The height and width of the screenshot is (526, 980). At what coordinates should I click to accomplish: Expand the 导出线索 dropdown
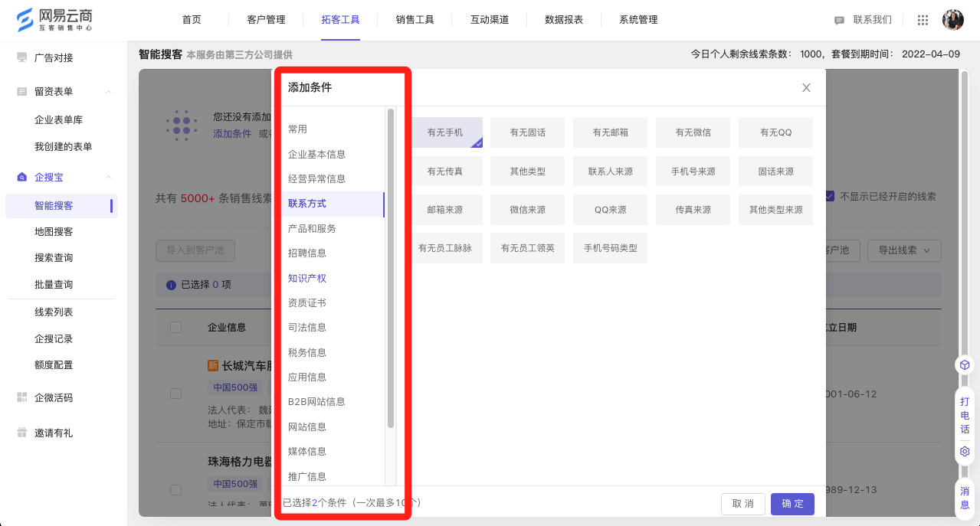pyautogui.click(x=908, y=250)
